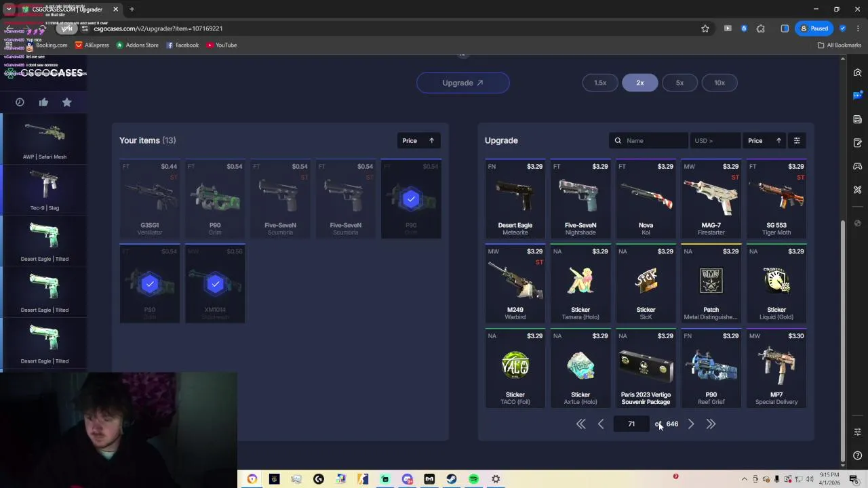Show hidden system tray icons
868x488 pixels.
(x=744, y=479)
